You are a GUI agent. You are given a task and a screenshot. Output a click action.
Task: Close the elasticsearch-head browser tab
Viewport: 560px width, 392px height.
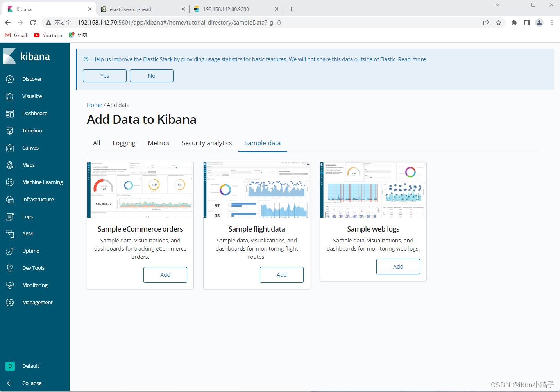pos(183,9)
